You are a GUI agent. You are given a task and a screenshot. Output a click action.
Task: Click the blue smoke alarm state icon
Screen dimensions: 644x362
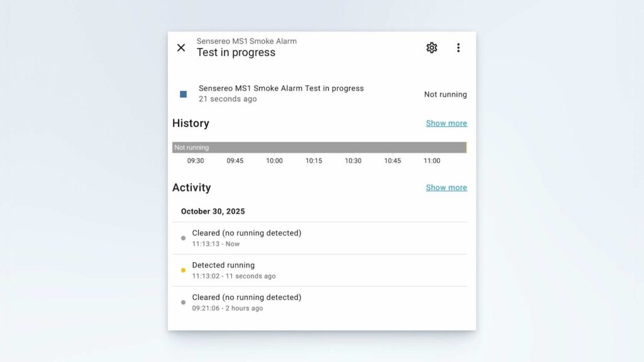coord(183,94)
